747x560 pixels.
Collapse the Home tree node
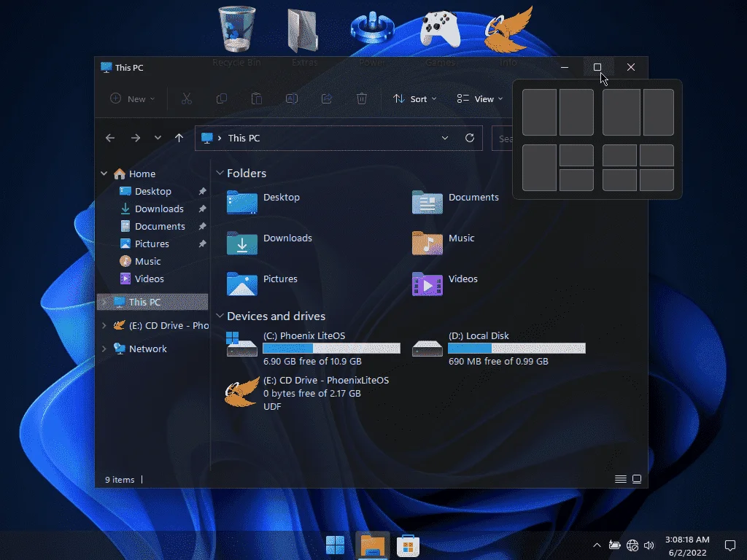[104, 174]
